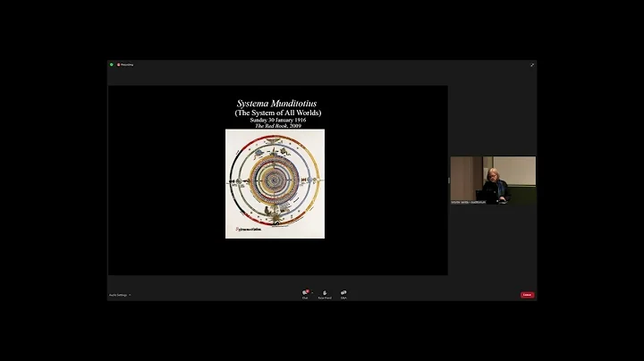This screenshot has height=361, width=644.
Task: Select the speaker video thumbnail
Action: [x=493, y=180]
